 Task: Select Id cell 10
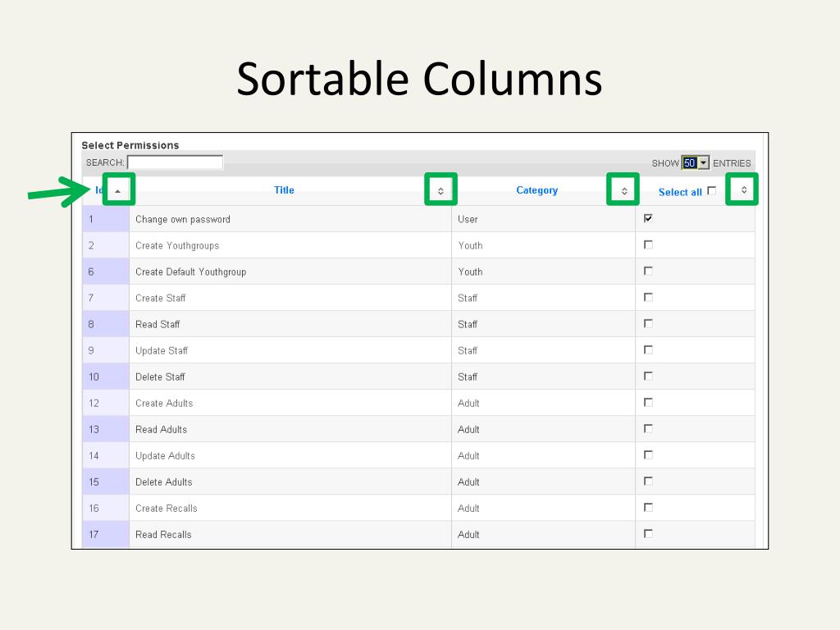[x=106, y=377]
